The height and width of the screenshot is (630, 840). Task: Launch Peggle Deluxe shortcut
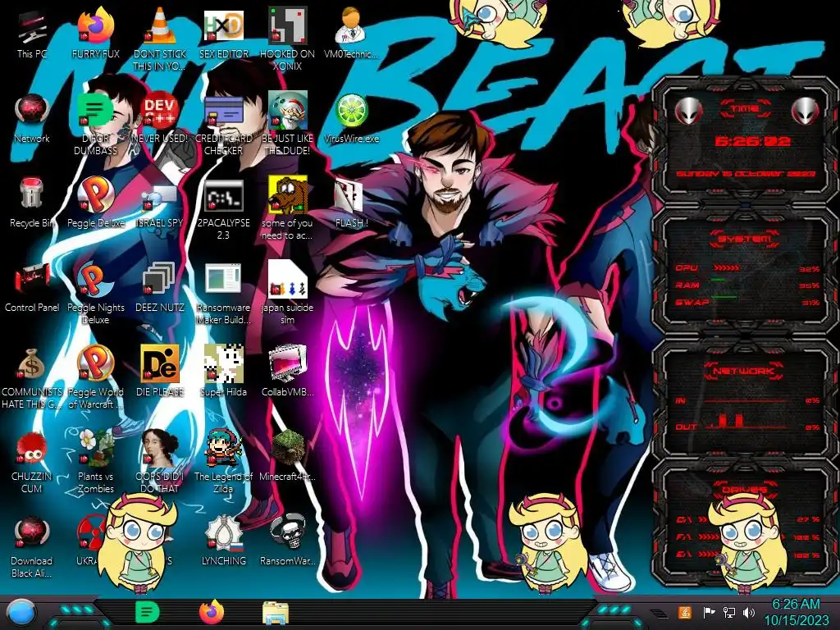point(95,203)
